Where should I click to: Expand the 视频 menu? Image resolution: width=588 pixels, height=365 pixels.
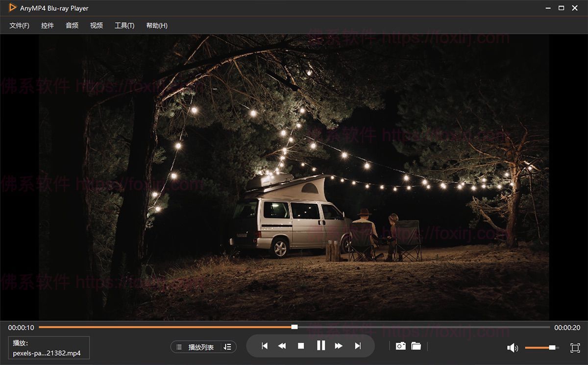pyautogui.click(x=97, y=25)
